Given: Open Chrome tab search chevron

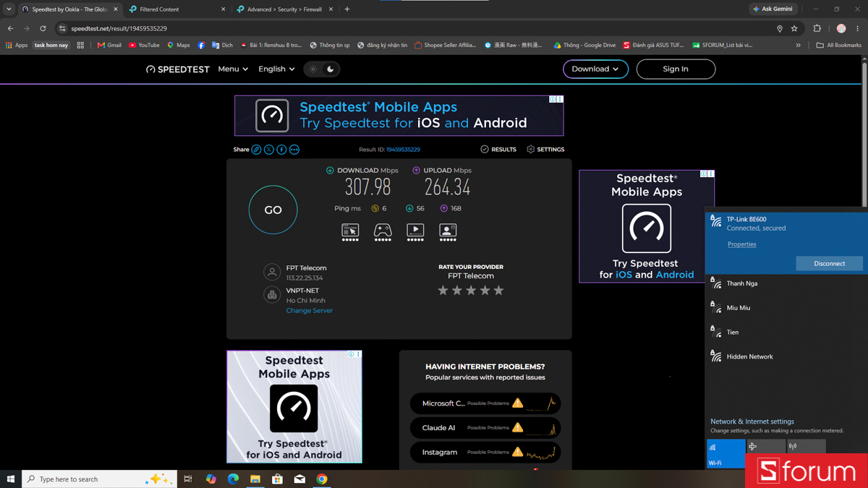Looking at the screenshot, I should (x=9, y=9).
